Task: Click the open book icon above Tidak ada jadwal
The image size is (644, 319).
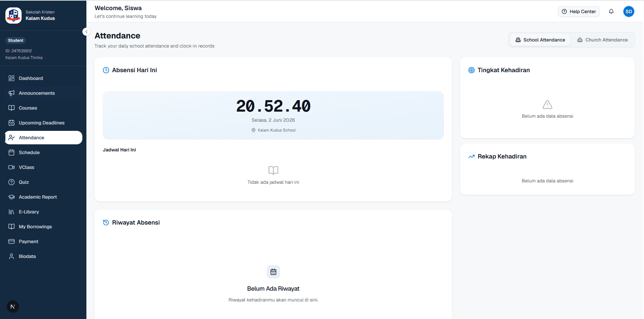Action: [x=273, y=170]
